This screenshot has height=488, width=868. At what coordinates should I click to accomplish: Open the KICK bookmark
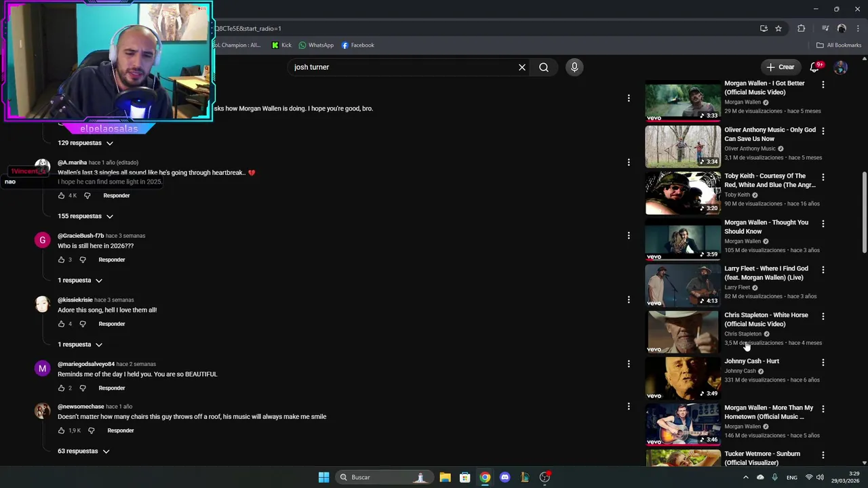click(x=281, y=45)
